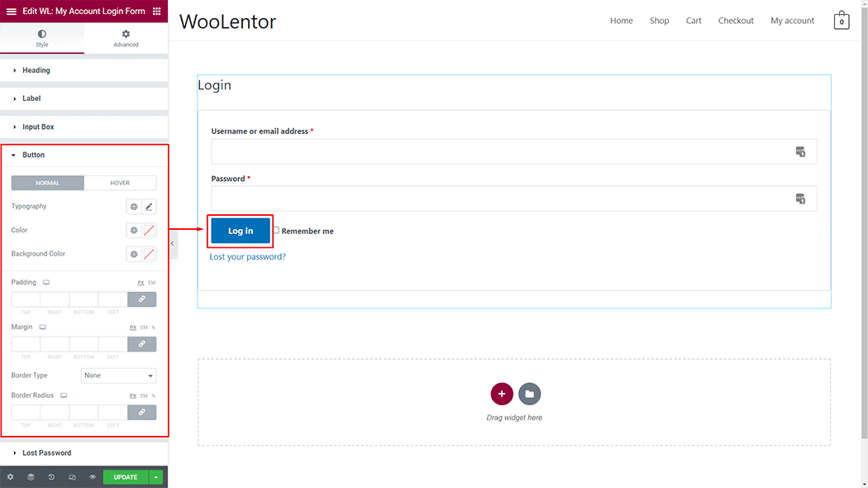The height and width of the screenshot is (488, 868).
Task: Switch to the Hover state tab
Action: click(120, 183)
